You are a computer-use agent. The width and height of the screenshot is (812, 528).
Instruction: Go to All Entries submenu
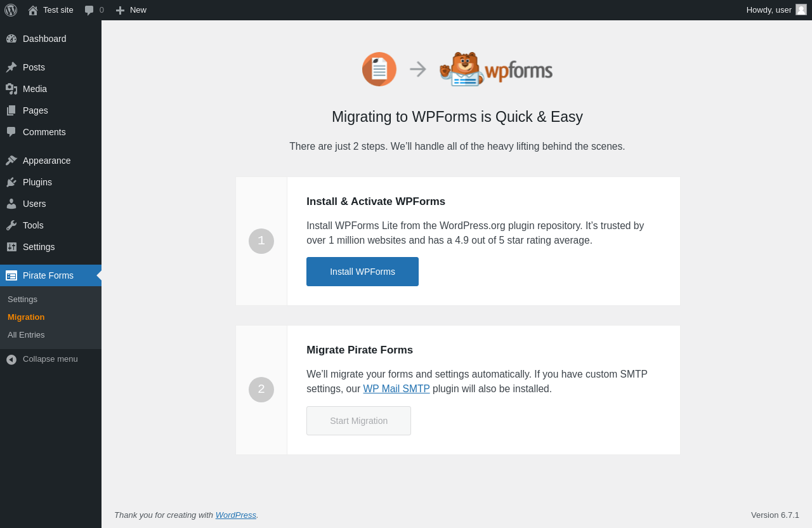pyautogui.click(x=26, y=334)
